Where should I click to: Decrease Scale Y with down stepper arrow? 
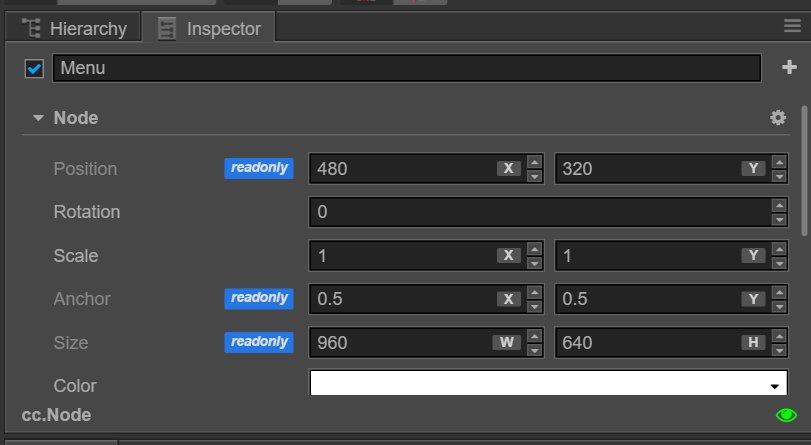[x=779, y=262]
